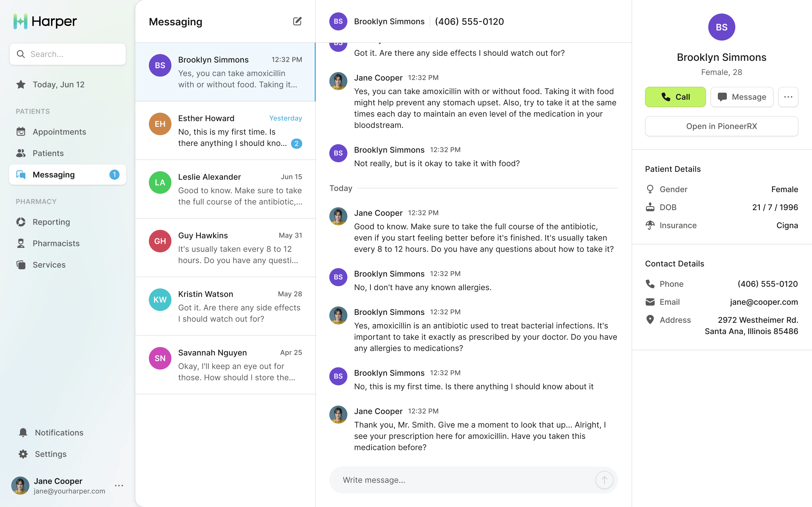Viewport: 812px width, 507px height.
Task: Click the Message button in patient panel
Action: point(742,97)
